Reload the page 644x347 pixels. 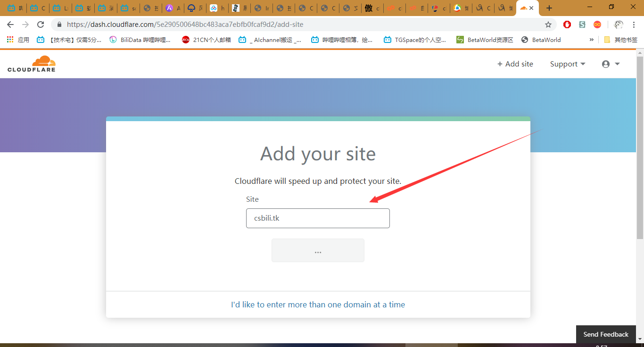click(41, 25)
